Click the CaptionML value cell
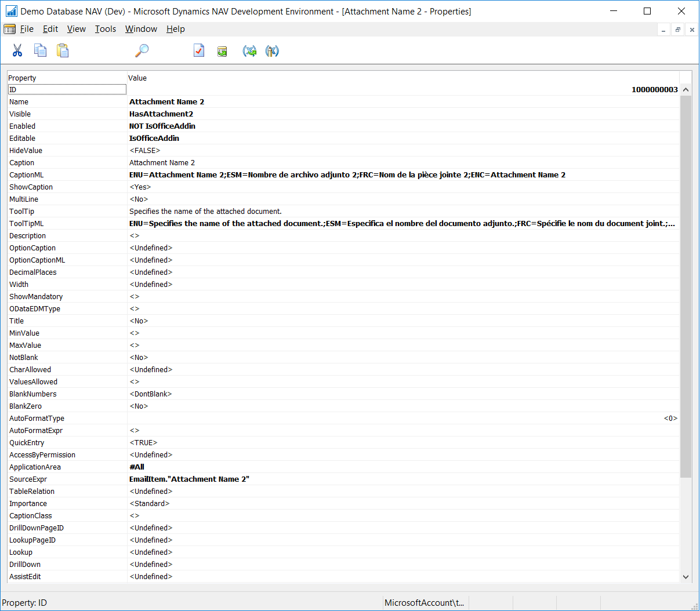 click(347, 175)
